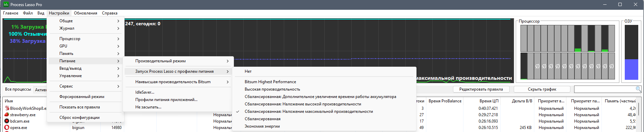
Task: Expand Наивысшая производительность Bitsum submenu
Action: pyautogui.click(x=178, y=82)
